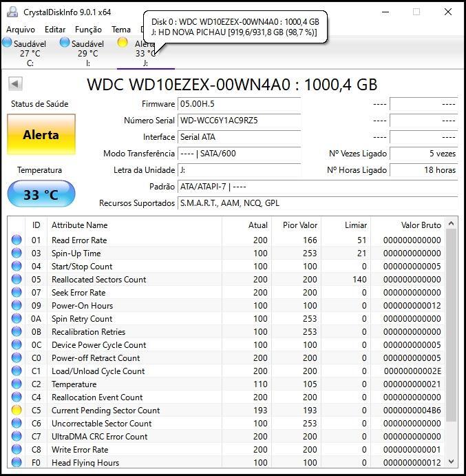The height and width of the screenshot is (476, 466).
Task: Click the status icon for Load/Unload Cycle Count
Action: (17, 371)
